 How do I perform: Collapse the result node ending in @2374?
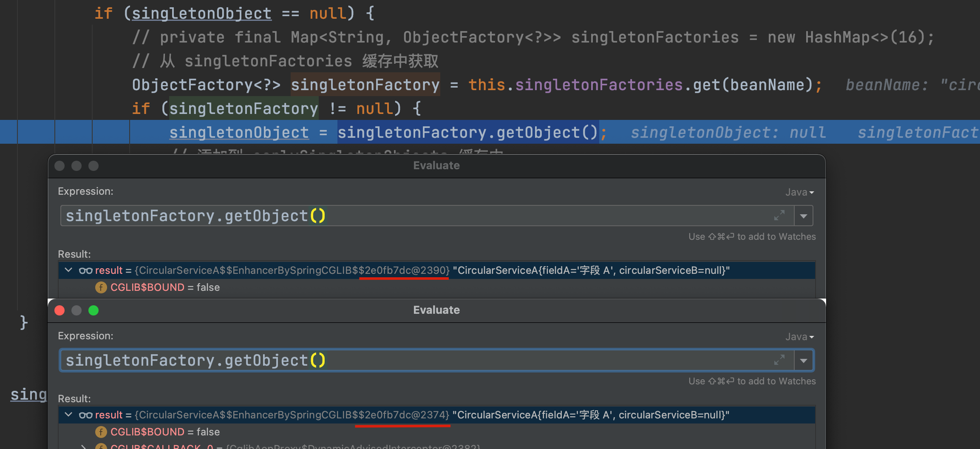[68, 415]
